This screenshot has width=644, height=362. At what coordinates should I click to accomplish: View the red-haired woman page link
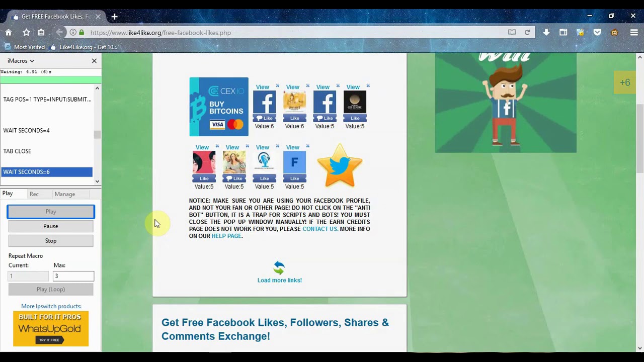pyautogui.click(x=202, y=147)
